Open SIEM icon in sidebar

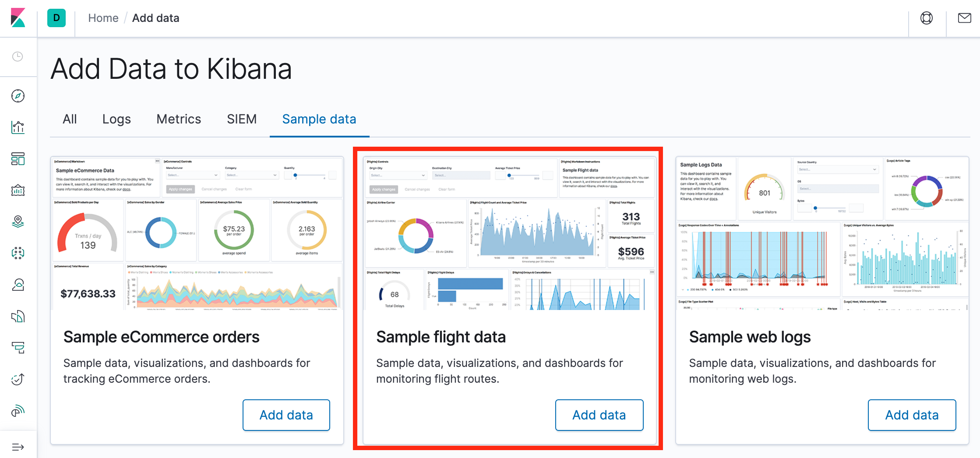click(x=18, y=411)
